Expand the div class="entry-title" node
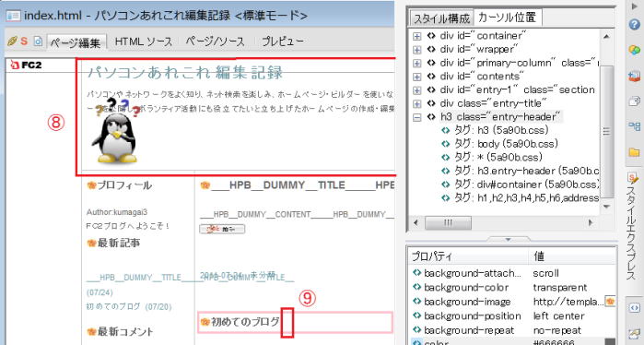The height and width of the screenshot is (345, 644). click(416, 104)
